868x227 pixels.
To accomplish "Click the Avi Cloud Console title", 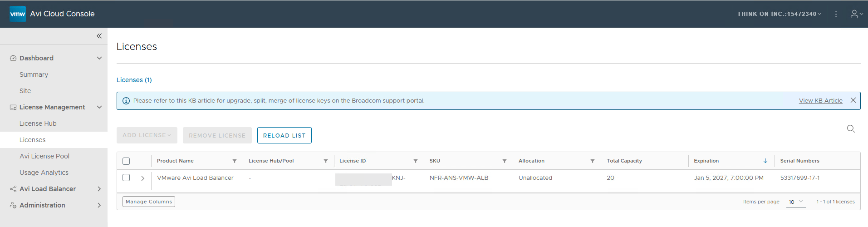I will click(63, 14).
